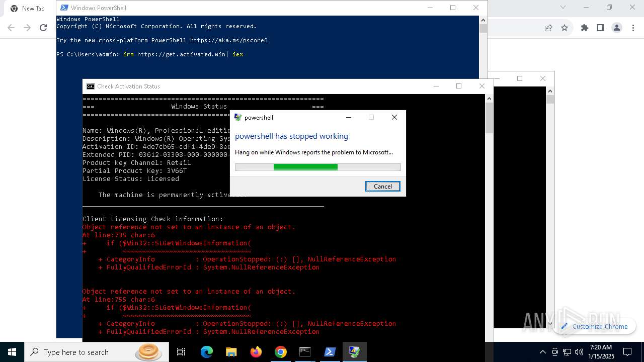The image size is (644, 362).
Task: Reload the Chrome page
Action: 43,28
